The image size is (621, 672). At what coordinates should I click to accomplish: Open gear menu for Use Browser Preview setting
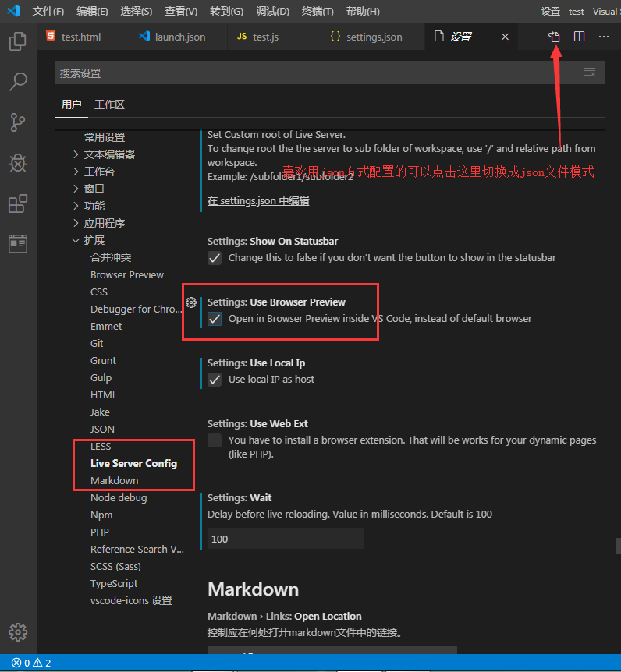(x=191, y=302)
